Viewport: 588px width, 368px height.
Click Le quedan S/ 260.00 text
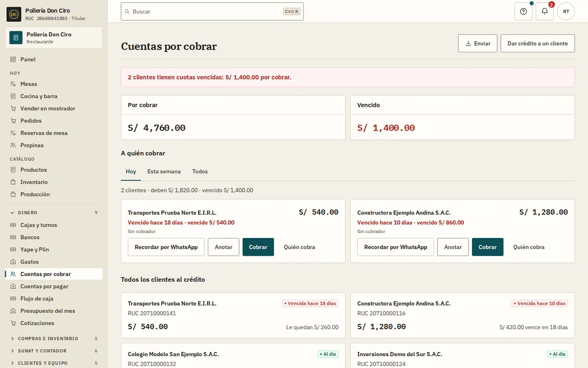click(x=312, y=327)
